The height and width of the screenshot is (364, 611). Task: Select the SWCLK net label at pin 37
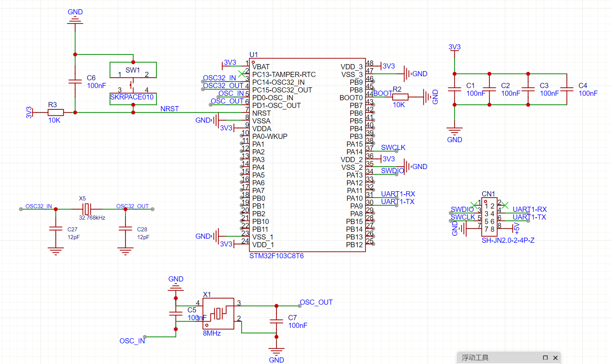[x=393, y=147]
